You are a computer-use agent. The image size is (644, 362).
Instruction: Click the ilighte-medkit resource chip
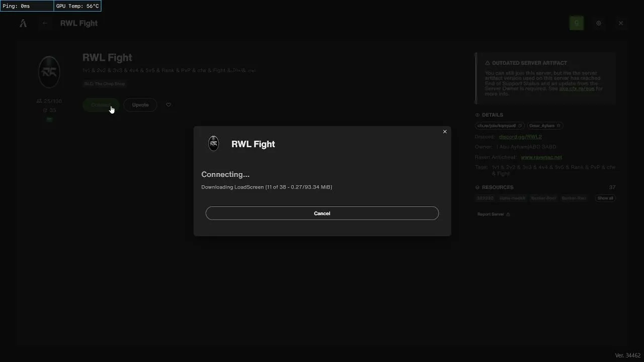pyautogui.click(x=512, y=198)
